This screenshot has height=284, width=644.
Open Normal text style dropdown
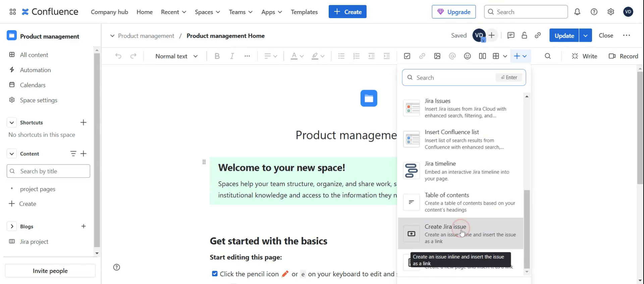coord(176,56)
